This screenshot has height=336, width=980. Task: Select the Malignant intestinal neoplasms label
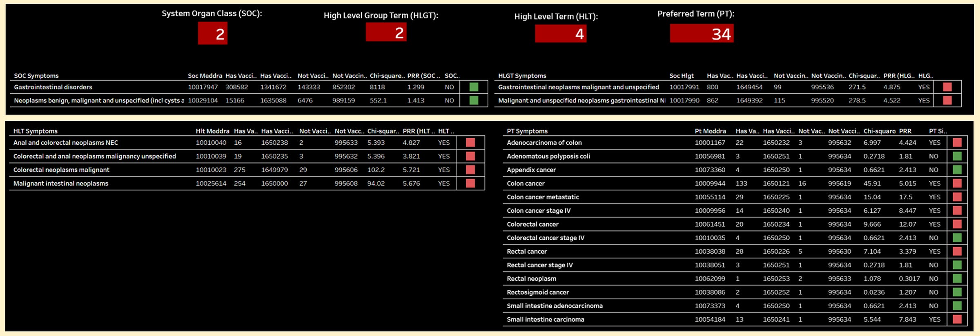click(x=61, y=183)
